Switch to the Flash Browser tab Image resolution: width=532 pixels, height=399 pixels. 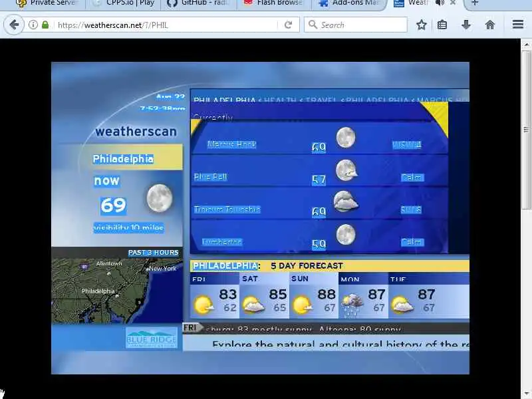tap(274, 3)
